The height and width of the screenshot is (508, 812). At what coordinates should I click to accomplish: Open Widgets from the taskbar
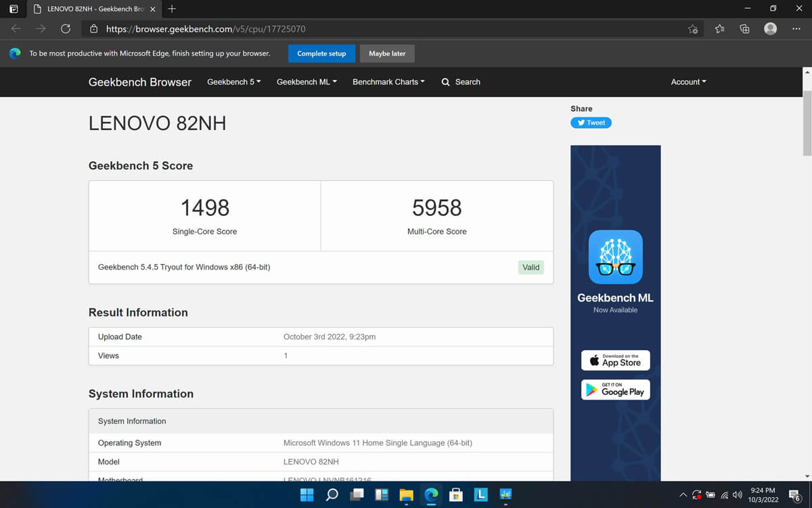[381, 494]
